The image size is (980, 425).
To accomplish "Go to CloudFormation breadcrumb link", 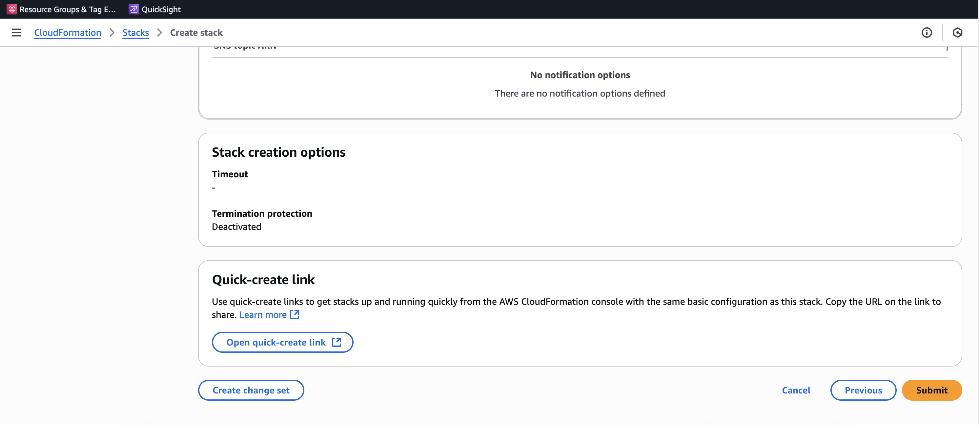I will click(x=67, y=33).
